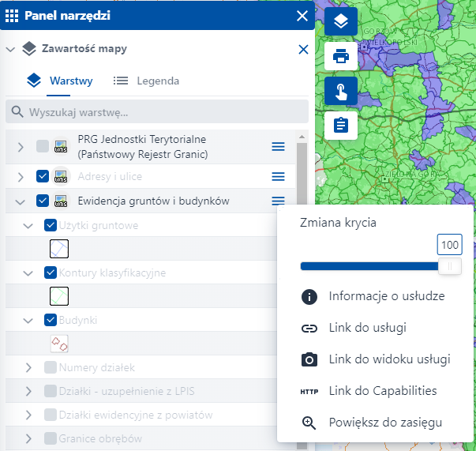Click Informacje o usłudze menu entry

(x=386, y=297)
